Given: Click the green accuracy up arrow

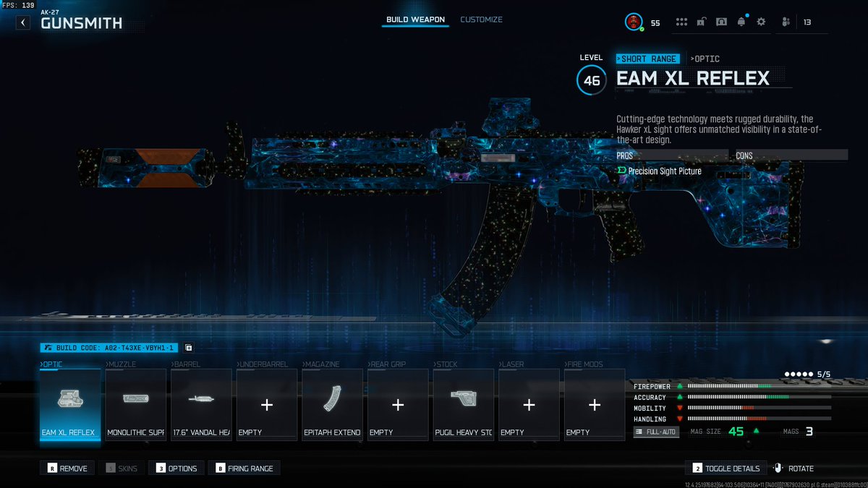Looking at the screenshot, I should click(679, 397).
